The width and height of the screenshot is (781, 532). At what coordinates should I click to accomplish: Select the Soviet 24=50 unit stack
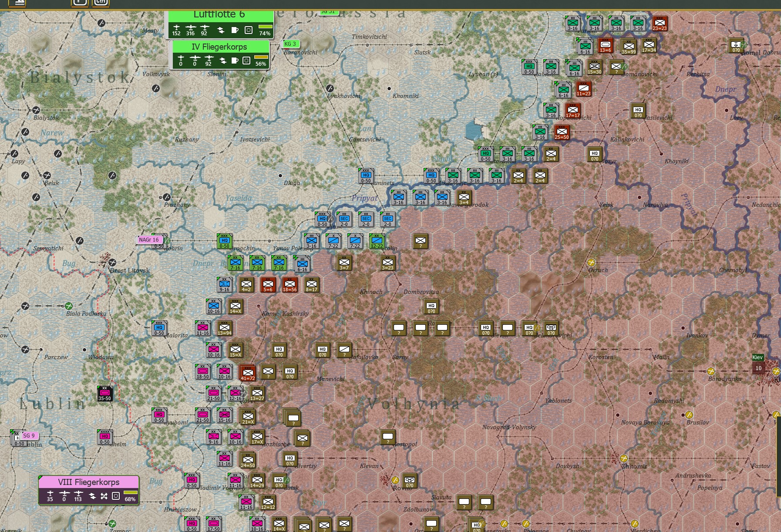click(x=248, y=460)
